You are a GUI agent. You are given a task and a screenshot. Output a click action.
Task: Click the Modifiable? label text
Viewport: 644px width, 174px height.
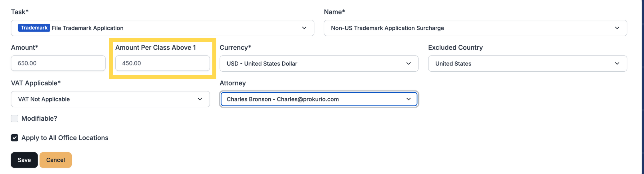coord(39,118)
